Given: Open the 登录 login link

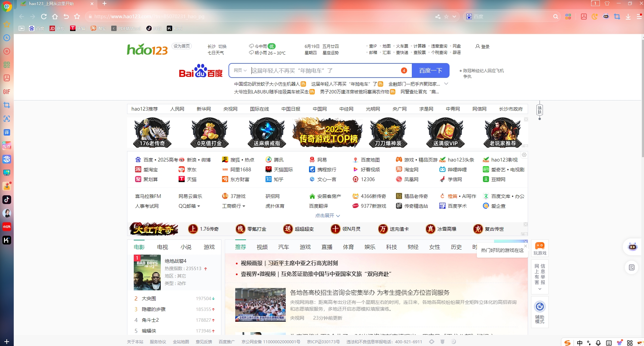Looking at the screenshot, I should pyautogui.click(x=483, y=47).
